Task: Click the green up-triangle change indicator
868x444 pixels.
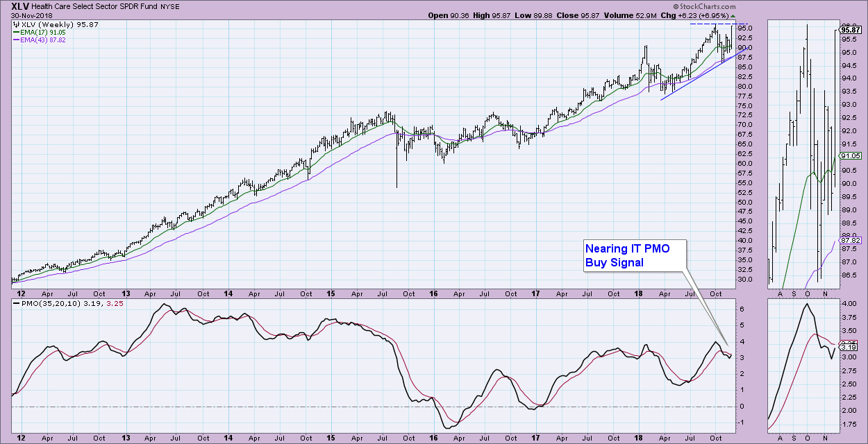Action: coord(734,15)
